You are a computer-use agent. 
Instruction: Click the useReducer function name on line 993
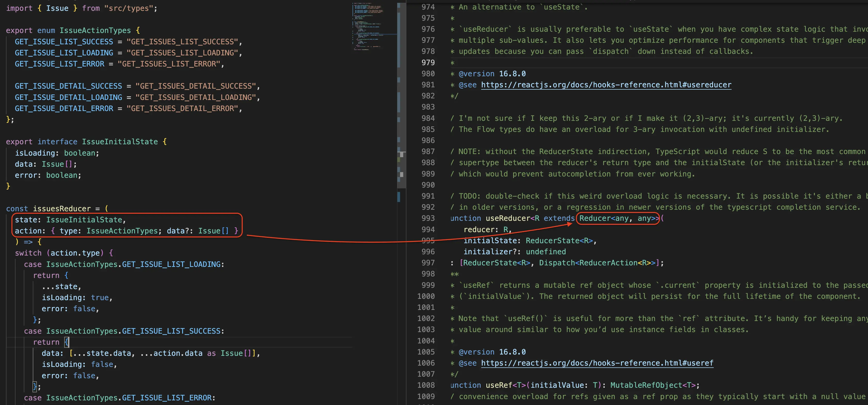(508, 218)
